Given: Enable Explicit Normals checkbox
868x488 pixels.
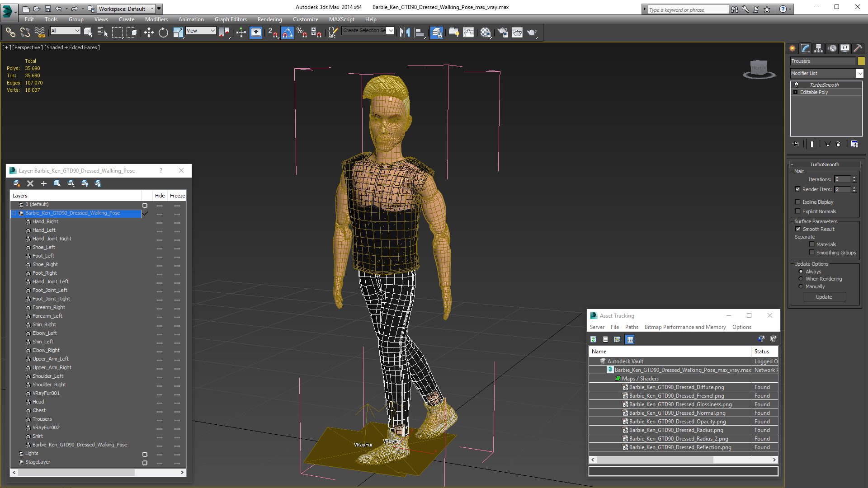Looking at the screenshot, I should click(797, 211).
